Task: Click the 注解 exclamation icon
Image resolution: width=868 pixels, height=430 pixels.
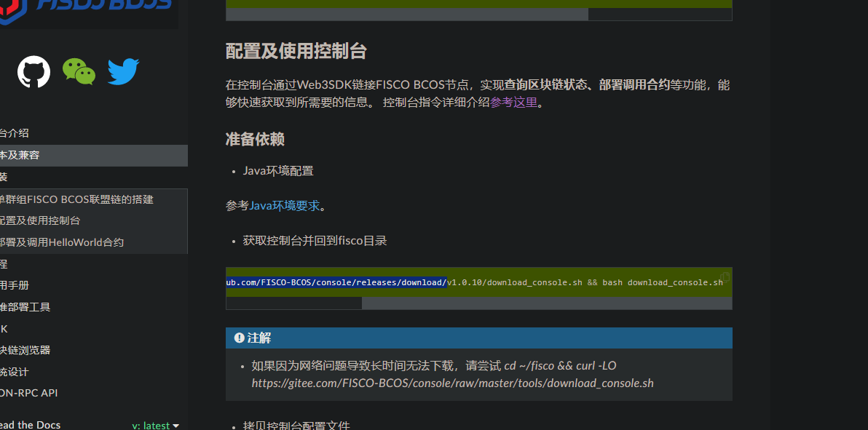Action: (x=239, y=338)
